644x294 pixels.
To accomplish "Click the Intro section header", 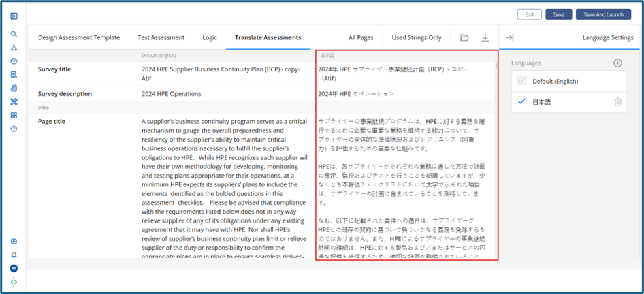I will pos(43,108).
